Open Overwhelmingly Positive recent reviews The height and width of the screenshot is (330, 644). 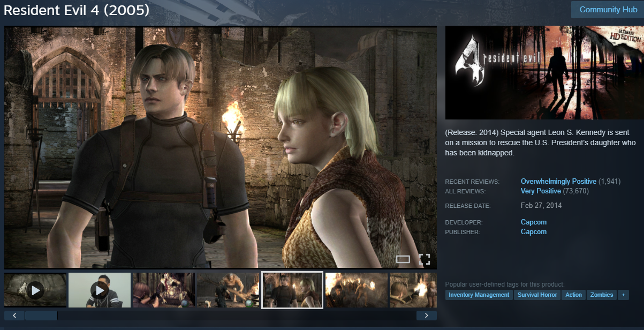(558, 182)
